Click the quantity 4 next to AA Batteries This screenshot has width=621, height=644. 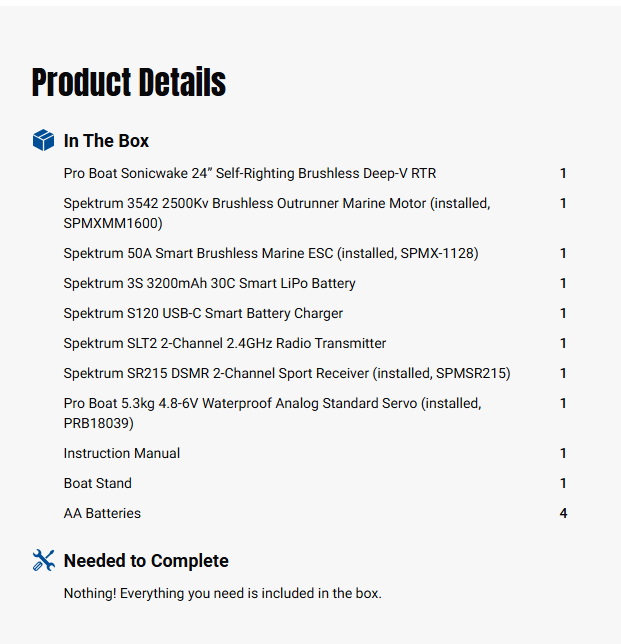563,513
